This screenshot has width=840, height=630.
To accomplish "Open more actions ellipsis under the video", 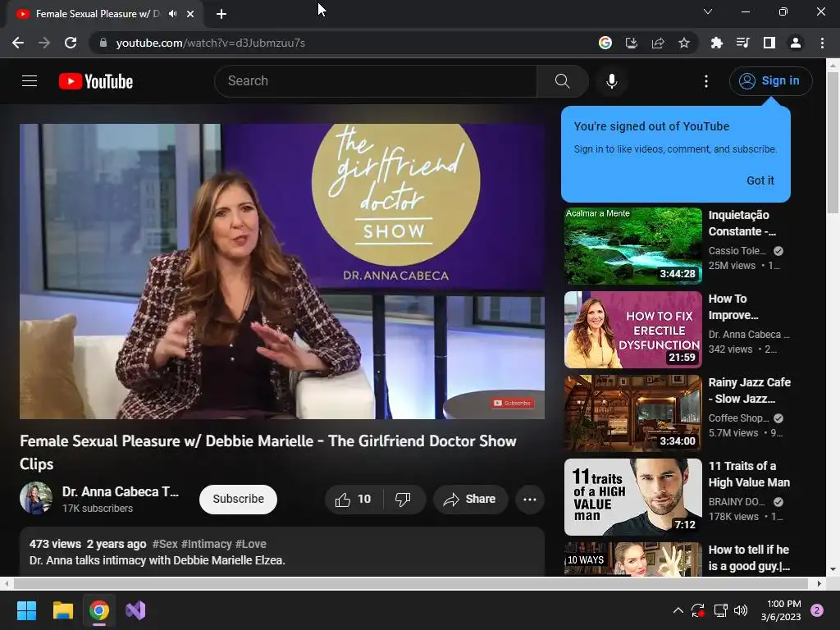I will pos(530,500).
